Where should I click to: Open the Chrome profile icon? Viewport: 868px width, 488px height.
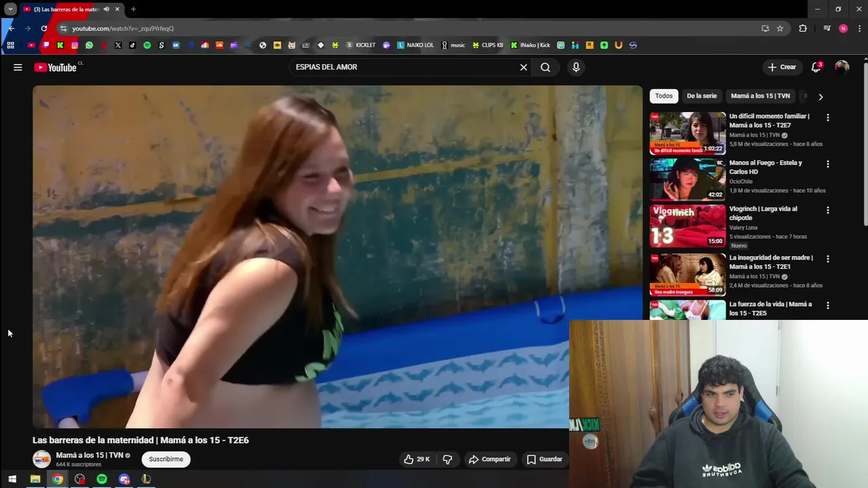pyautogui.click(x=843, y=28)
